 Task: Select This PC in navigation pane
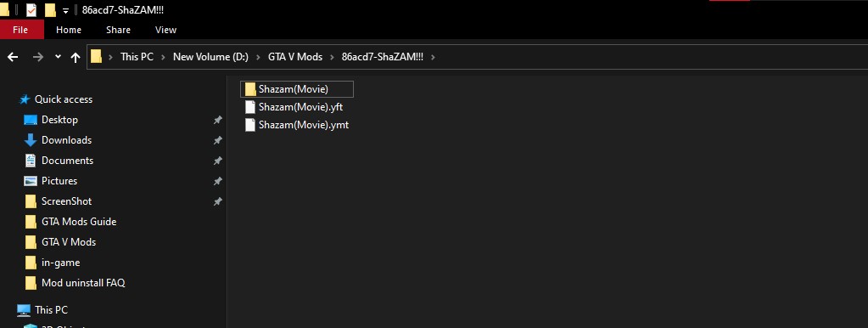(51, 309)
